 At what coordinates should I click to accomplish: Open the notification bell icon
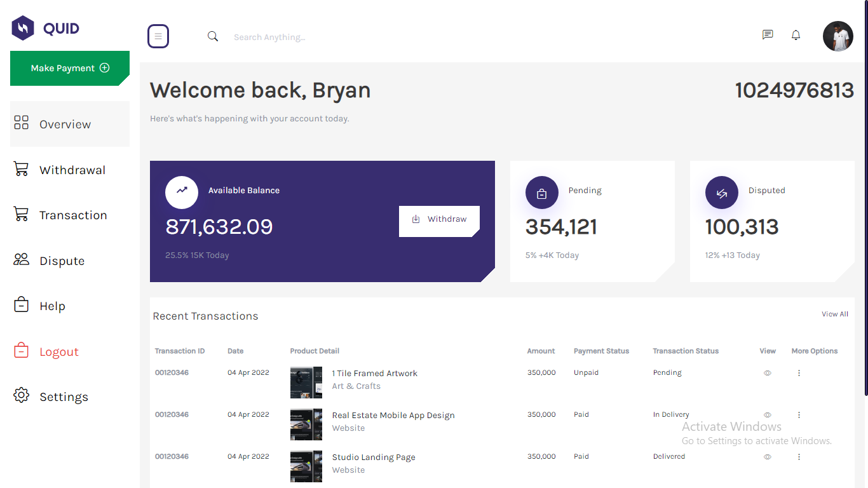tap(796, 36)
